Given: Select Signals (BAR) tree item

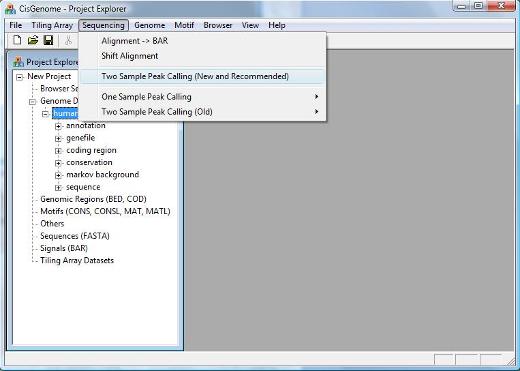Looking at the screenshot, I should pos(64,248).
